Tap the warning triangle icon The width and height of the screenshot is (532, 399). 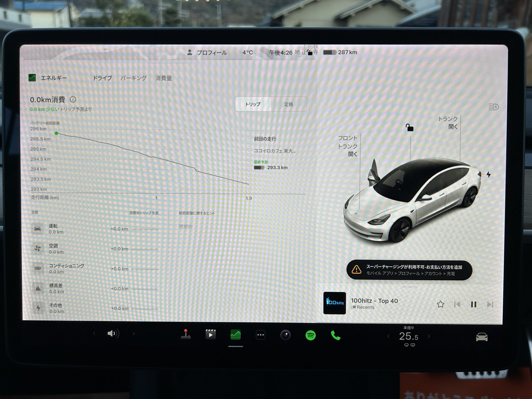356,270
